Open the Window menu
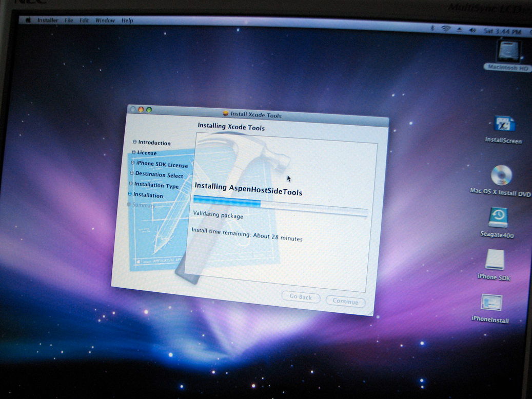Screen dimensions: 532x399 (x=105, y=21)
